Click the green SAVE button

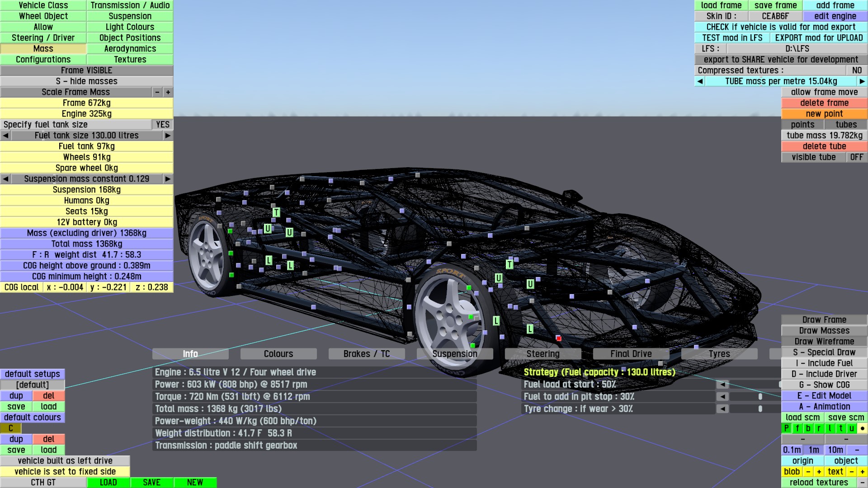[151, 483]
